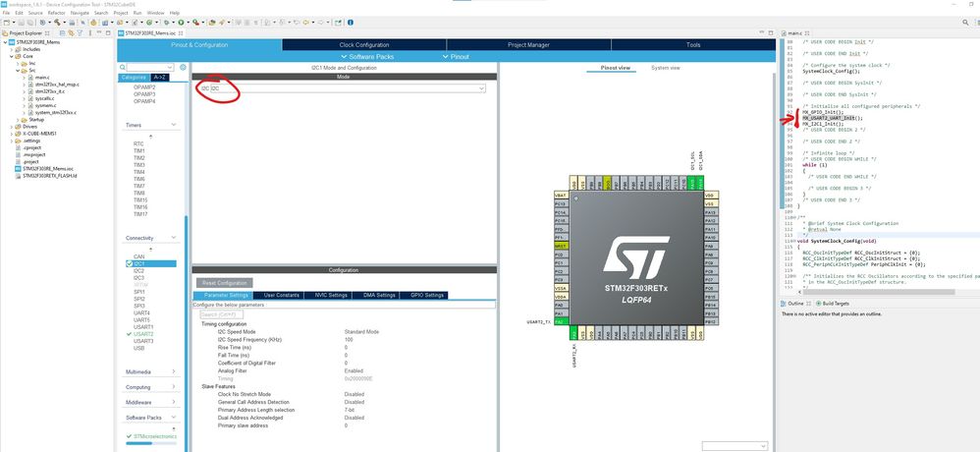Click the green PA2 USART2_TX pin
The width and height of the screenshot is (980, 452).
(x=560, y=321)
